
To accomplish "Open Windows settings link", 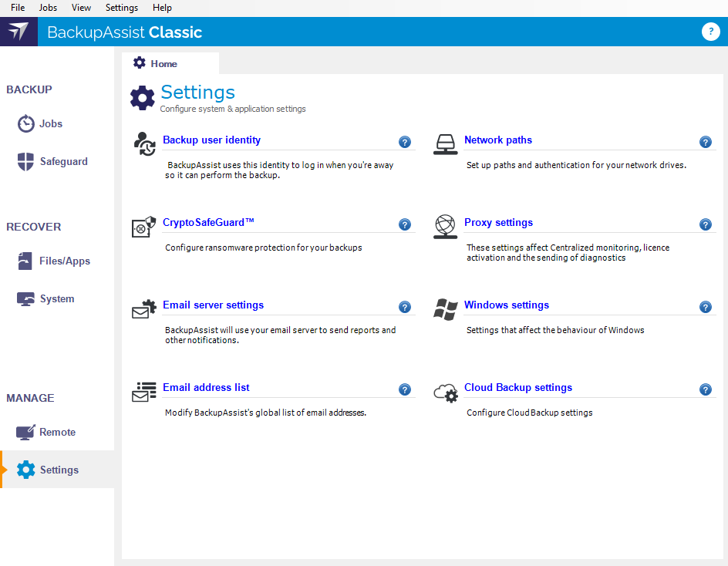I will (507, 305).
